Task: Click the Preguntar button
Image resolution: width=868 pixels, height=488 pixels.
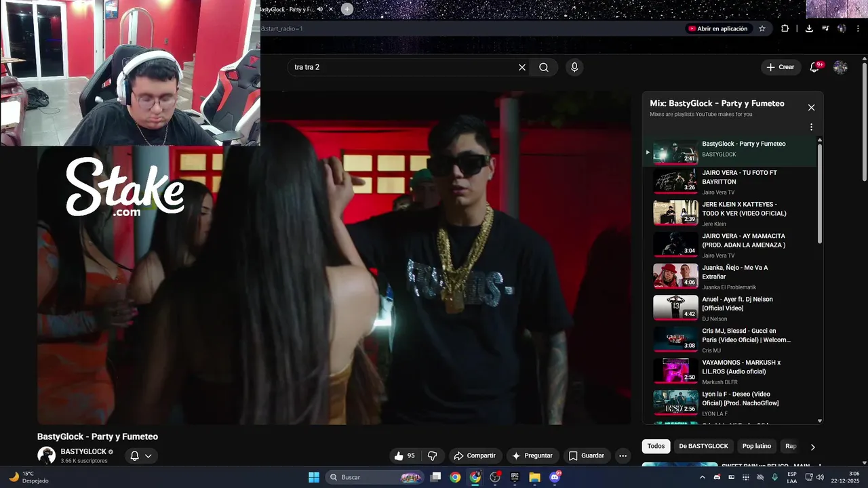Action: coord(532,455)
